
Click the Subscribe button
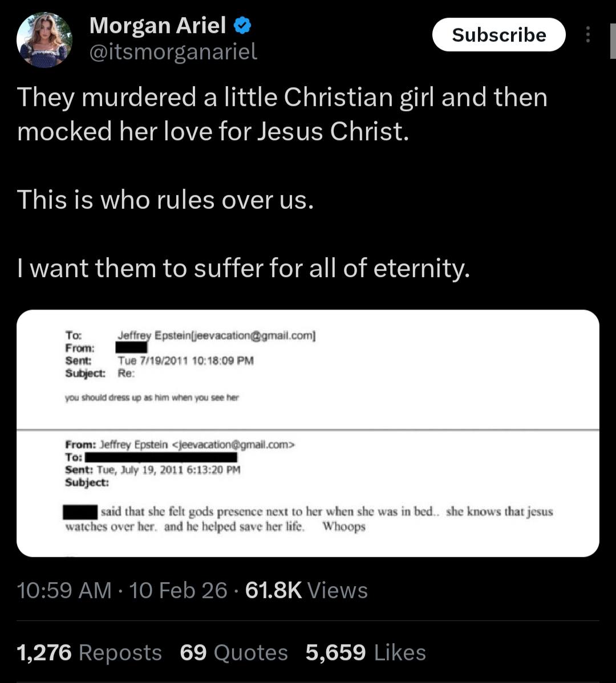499,35
